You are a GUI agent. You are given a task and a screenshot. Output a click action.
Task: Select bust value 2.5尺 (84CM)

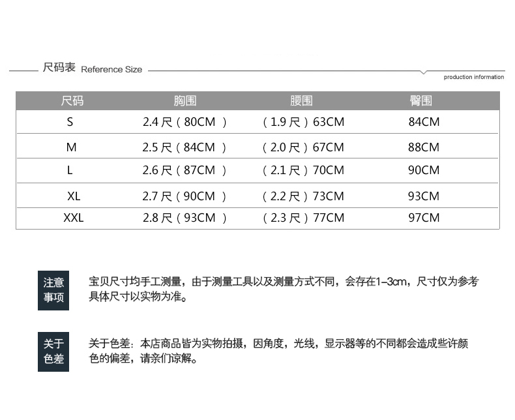coord(184,147)
